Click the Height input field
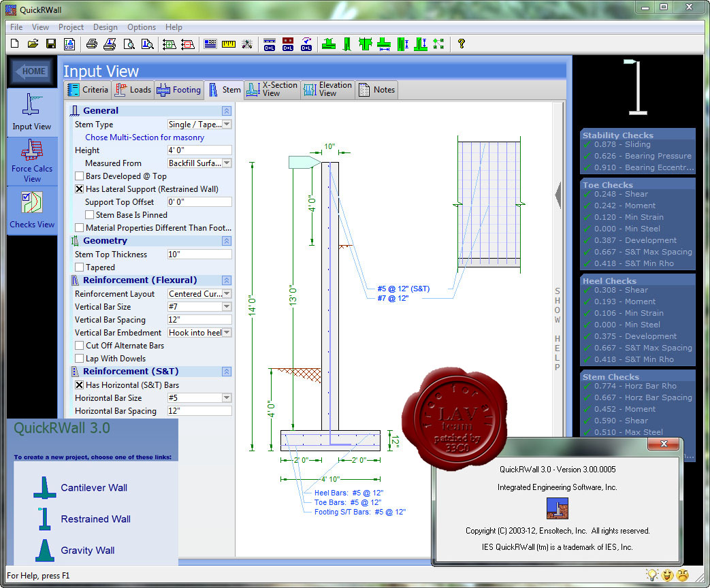Screen dimensions: 710x588 (x=199, y=150)
